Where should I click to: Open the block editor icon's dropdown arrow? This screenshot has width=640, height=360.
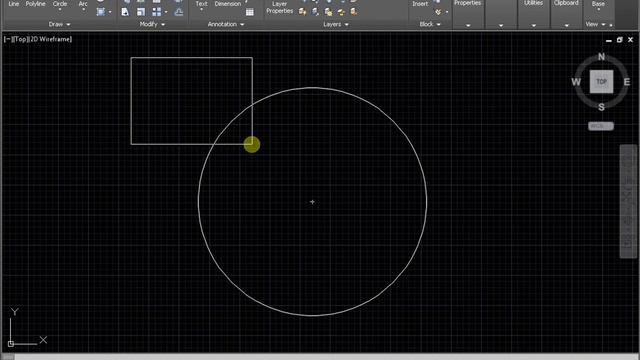pos(447,12)
